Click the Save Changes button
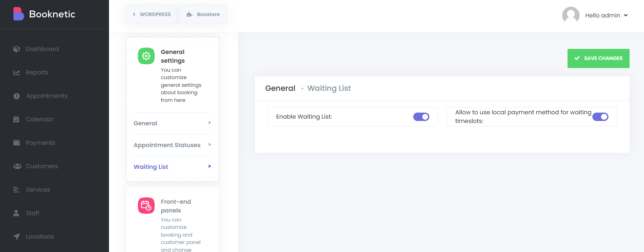Image resolution: width=644 pixels, height=252 pixels. click(x=598, y=58)
